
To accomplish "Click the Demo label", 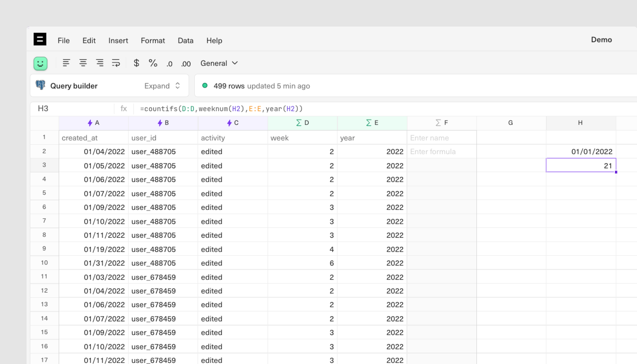I will [x=601, y=40].
